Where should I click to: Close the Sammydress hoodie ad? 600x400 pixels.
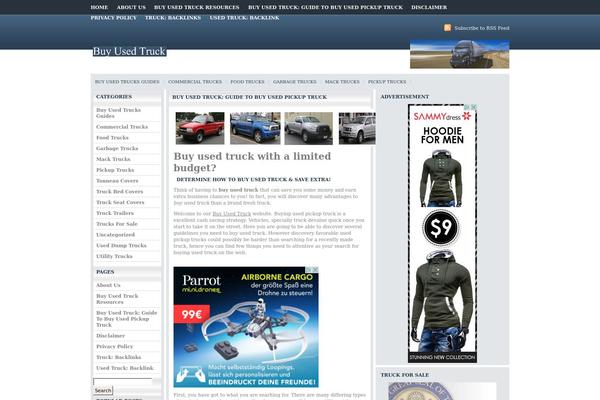click(474, 107)
